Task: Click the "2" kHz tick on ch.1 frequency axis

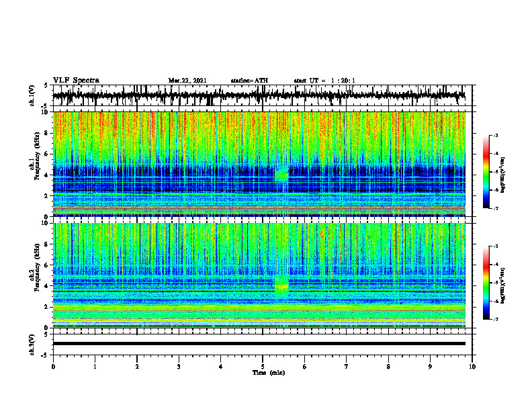Action: (x=47, y=196)
